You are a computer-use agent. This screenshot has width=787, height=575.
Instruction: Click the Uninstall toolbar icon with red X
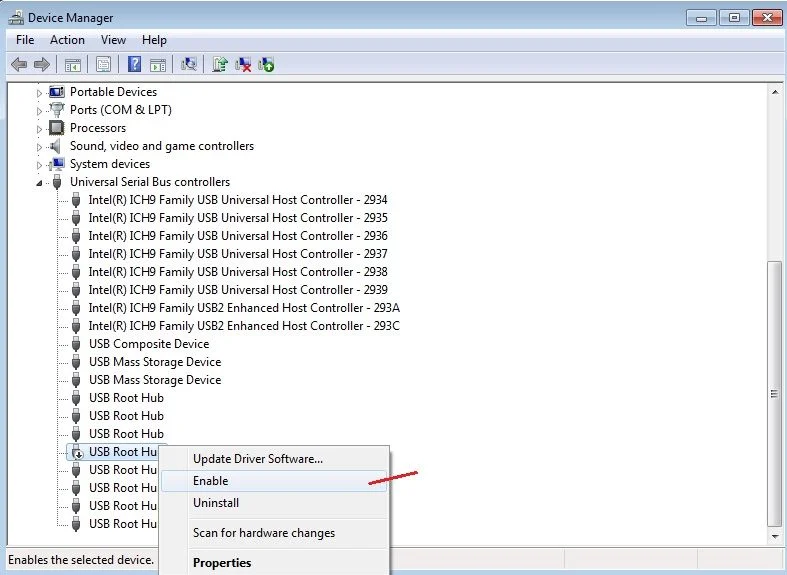point(243,64)
